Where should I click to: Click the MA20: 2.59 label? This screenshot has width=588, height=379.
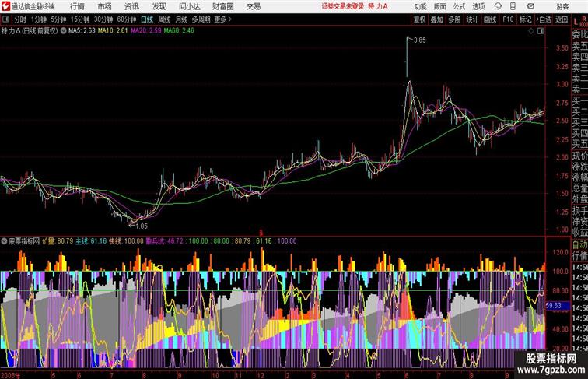[x=146, y=31]
